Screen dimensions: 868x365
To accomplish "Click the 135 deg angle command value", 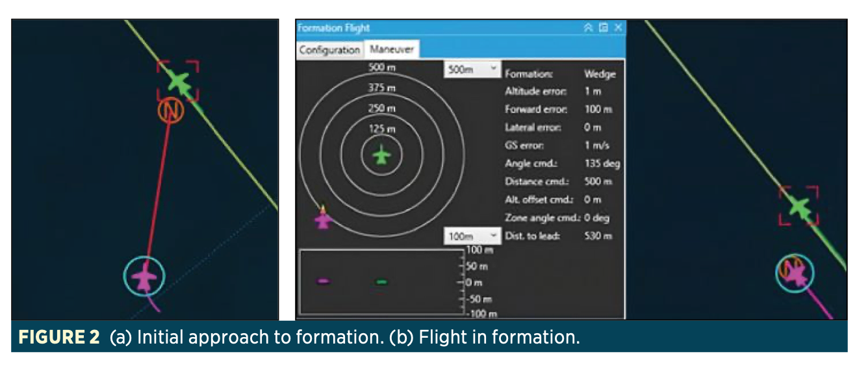I will tap(602, 164).
